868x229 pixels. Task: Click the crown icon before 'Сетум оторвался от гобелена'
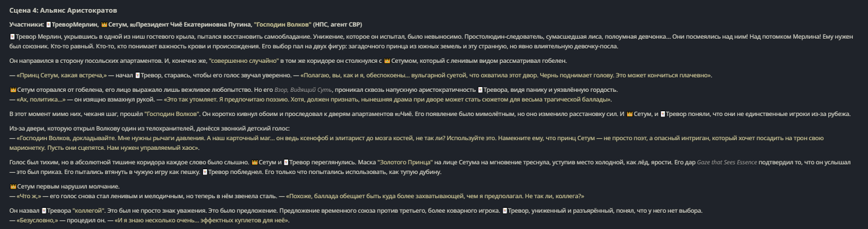(13, 90)
